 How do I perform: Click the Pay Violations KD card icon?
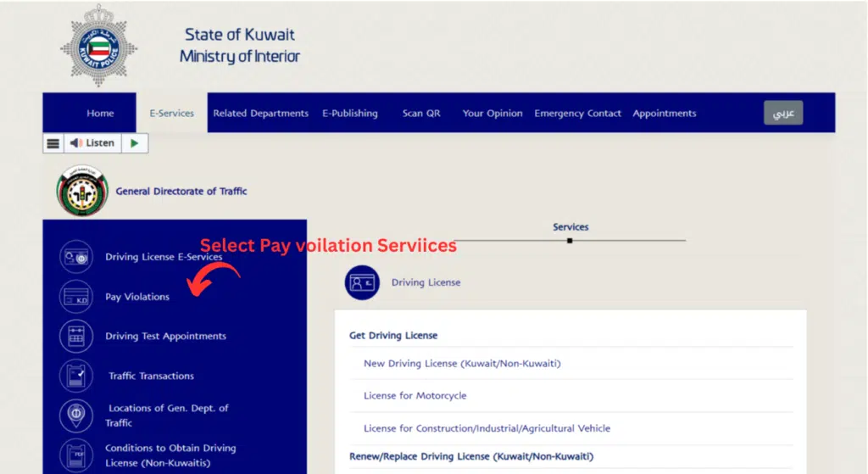pyautogui.click(x=76, y=297)
